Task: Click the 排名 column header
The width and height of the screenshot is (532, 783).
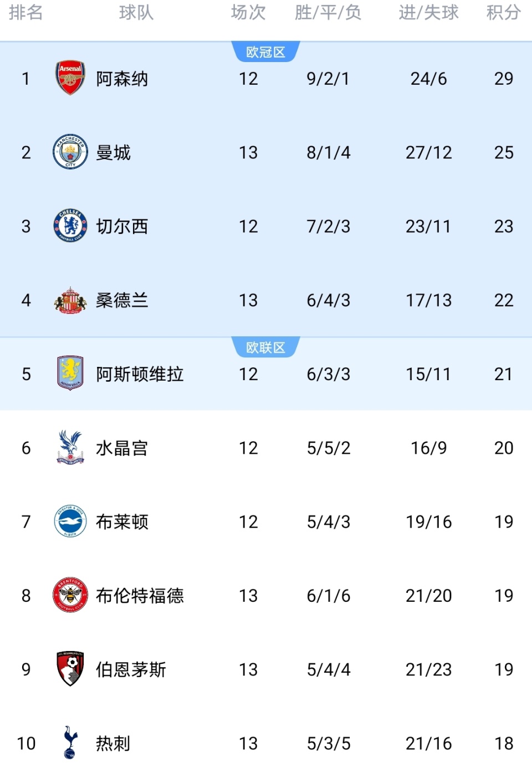Action: pos(25,12)
